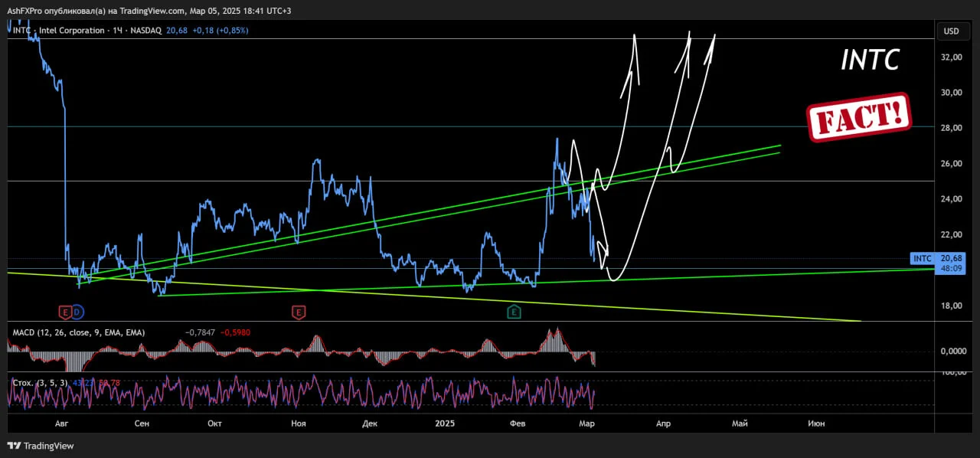
Task: Click the 30,00 price axis label
Action: (952, 93)
